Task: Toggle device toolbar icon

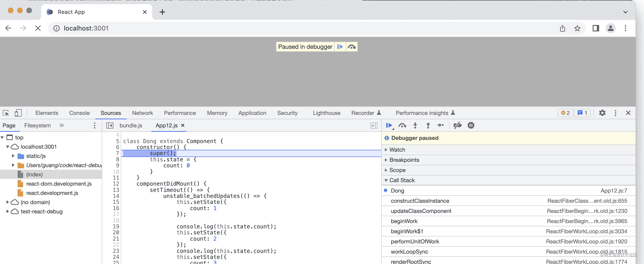Action: point(18,113)
